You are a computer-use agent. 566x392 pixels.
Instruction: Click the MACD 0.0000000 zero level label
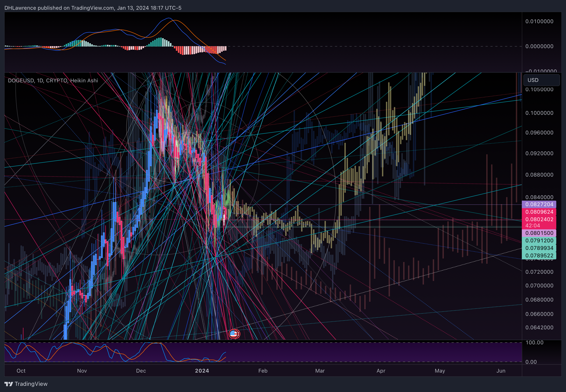tap(539, 46)
